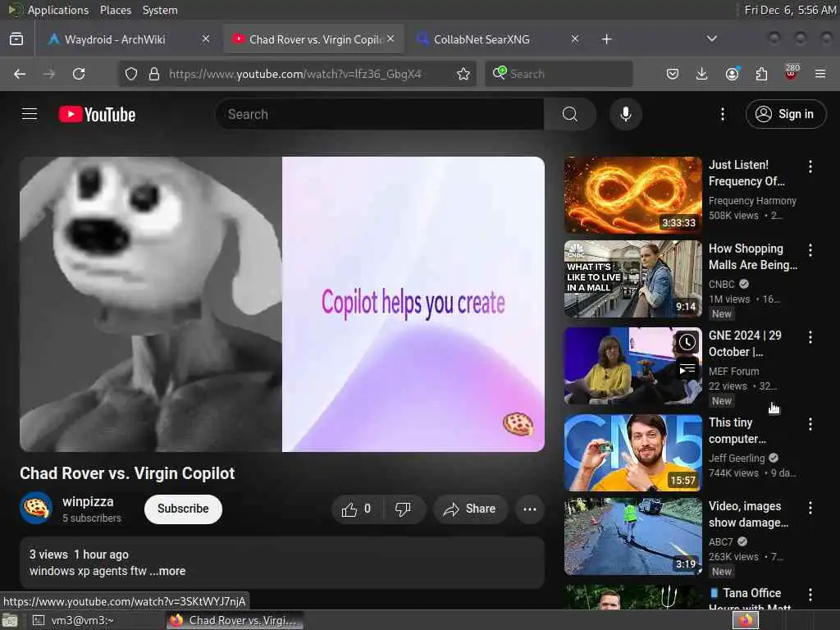Open the YouTube guide hamburger menu

[x=30, y=114]
